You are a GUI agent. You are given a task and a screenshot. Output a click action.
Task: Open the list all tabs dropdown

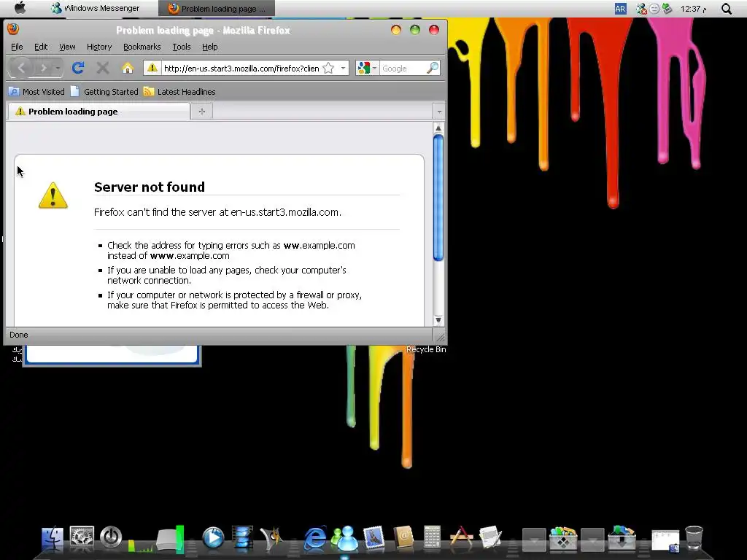[x=438, y=112]
